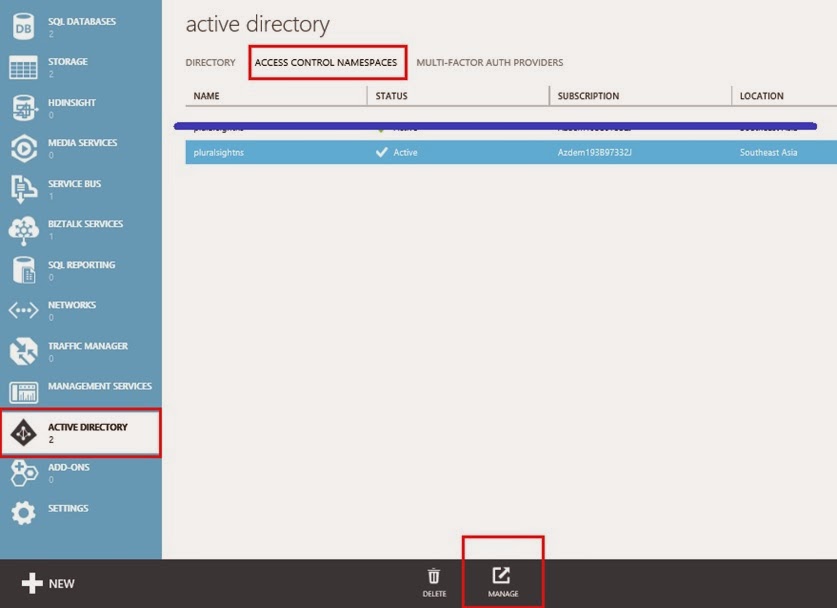Click the Settings gear icon
The height and width of the screenshot is (608, 837).
(23, 513)
